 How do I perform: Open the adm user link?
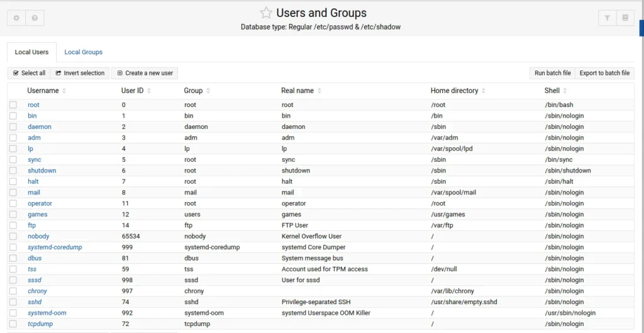click(x=34, y=138)
